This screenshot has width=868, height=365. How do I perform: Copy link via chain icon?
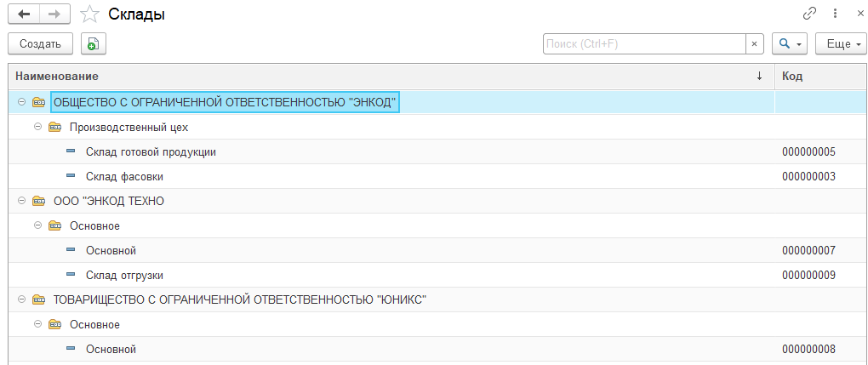(809, 14)
